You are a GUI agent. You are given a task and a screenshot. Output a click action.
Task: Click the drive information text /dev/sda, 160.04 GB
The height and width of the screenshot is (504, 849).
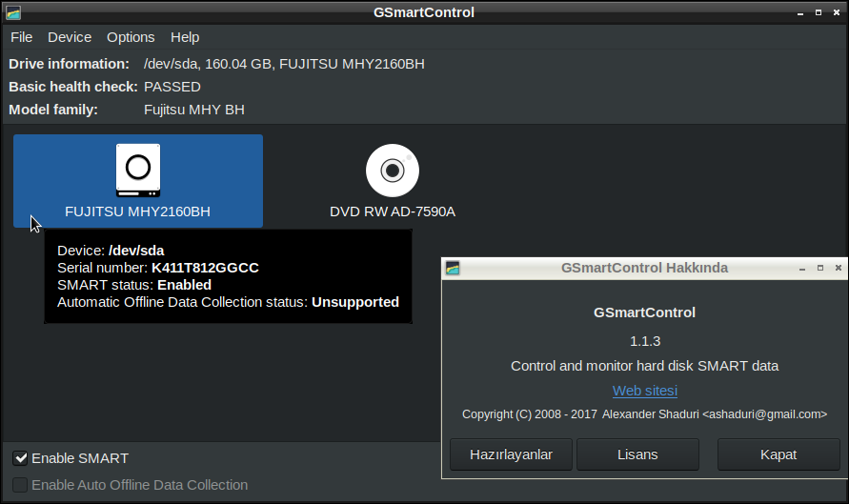coord(284,64)
